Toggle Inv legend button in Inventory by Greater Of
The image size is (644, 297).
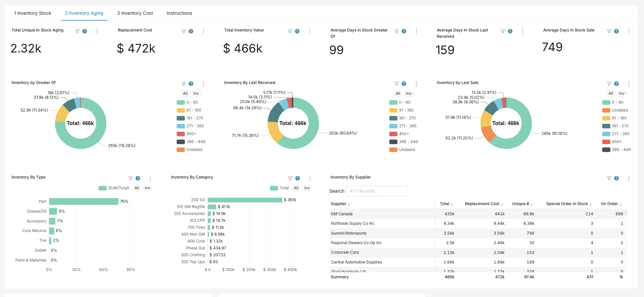tap(196, 94)
